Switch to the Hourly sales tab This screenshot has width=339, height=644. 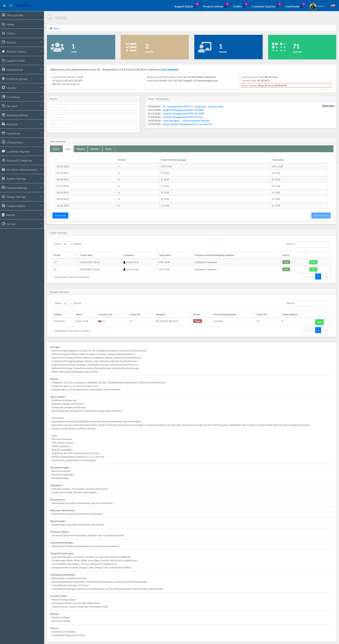pyautogui.click(x=56, y=149)
